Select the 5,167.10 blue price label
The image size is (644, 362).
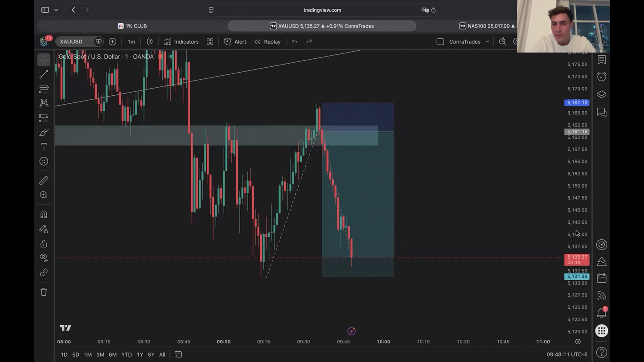pyautogui.click(x=577, y=103)
